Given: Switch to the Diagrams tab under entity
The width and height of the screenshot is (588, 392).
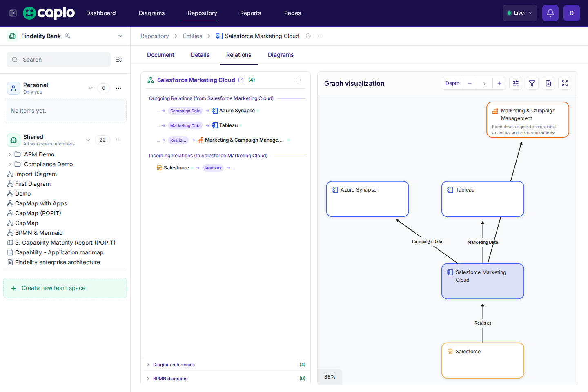Looking at the screenshot, I should [x=281, y=55].
